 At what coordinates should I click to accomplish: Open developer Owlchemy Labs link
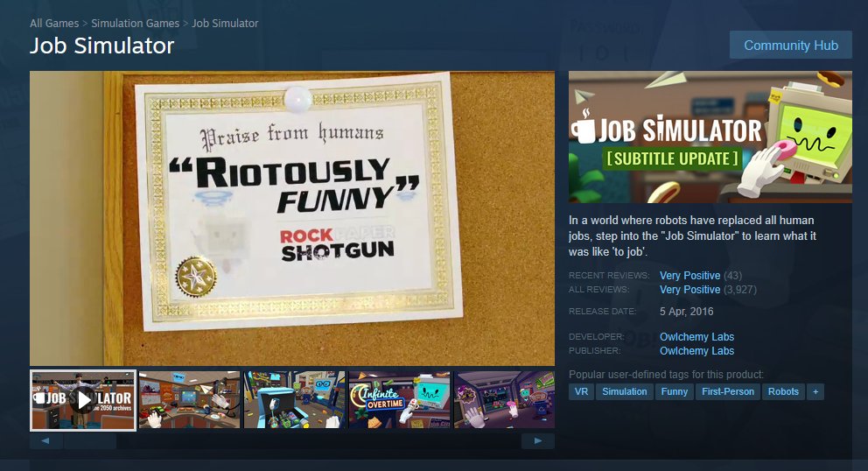696,337
